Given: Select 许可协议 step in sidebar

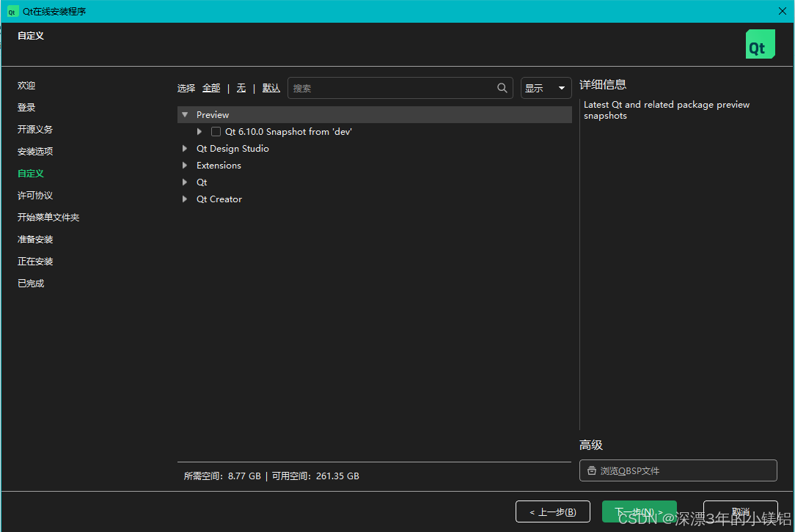Looking at the screenshot, I should (35, 196).
